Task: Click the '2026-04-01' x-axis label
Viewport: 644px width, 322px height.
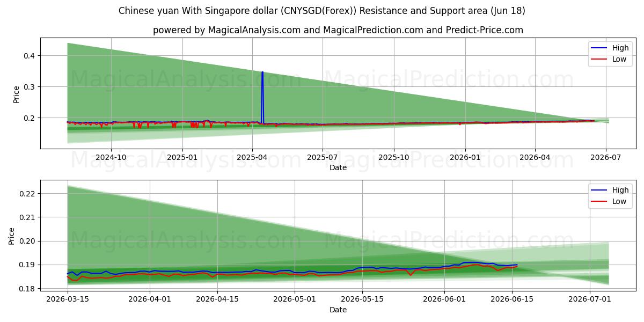Action: [150, 300]
